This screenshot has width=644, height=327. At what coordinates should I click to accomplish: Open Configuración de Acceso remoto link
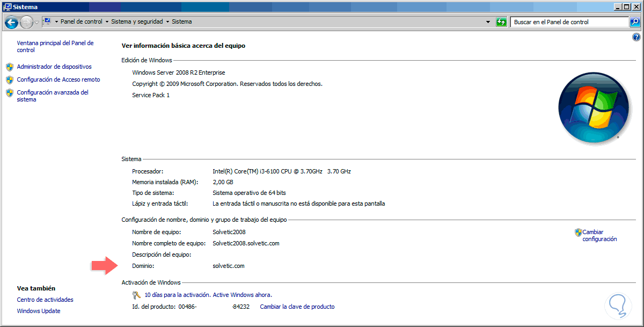pos(58,79)
